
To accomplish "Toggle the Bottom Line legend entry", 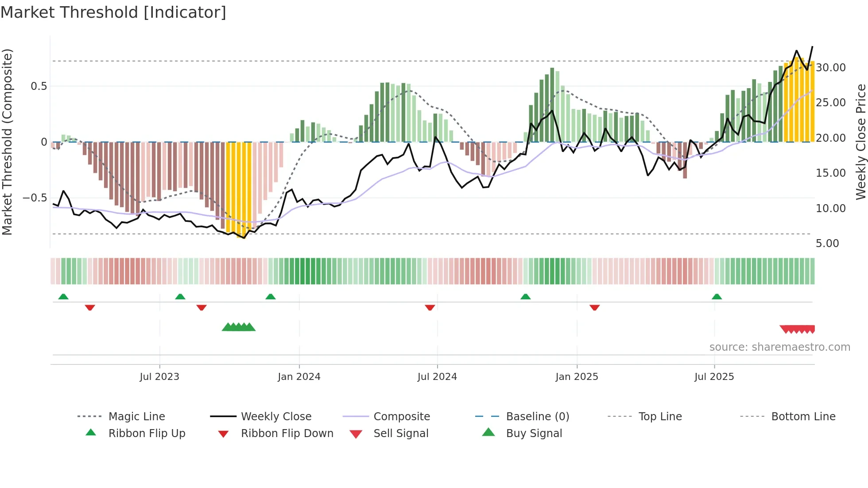I will 803,417.
